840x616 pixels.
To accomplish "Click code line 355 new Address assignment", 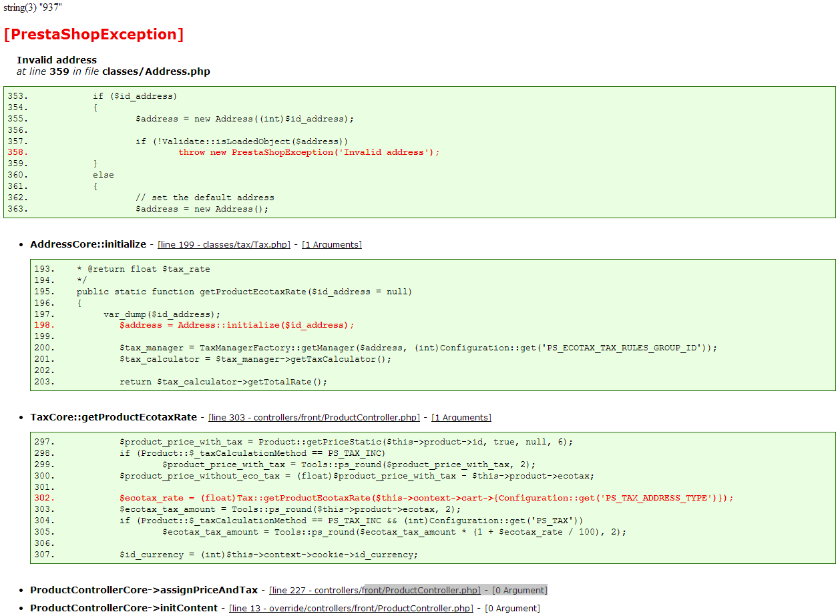I will [x=244, y=119].
